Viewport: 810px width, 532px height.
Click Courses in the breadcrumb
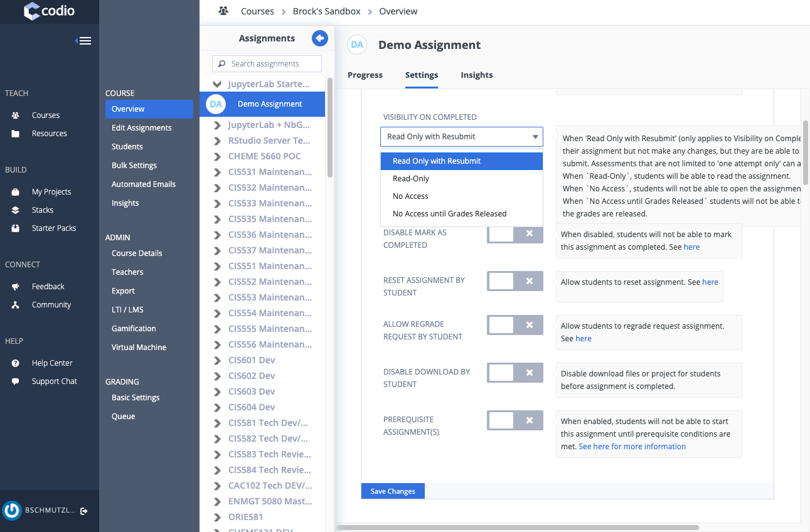257,11
